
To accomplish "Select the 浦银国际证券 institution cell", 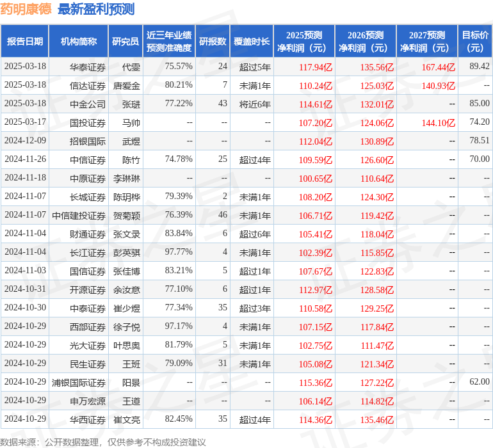I will pyautogui.click(x=79, y=382).
